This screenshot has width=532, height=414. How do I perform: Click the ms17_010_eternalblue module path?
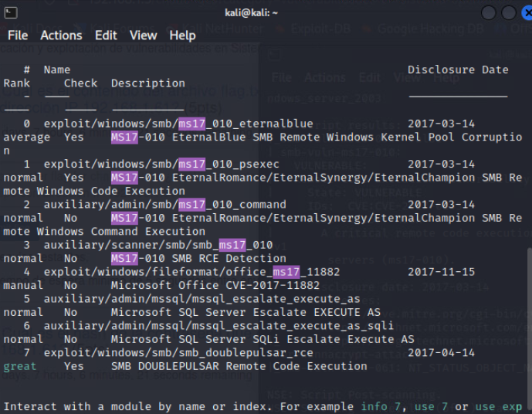click(178, 124)
